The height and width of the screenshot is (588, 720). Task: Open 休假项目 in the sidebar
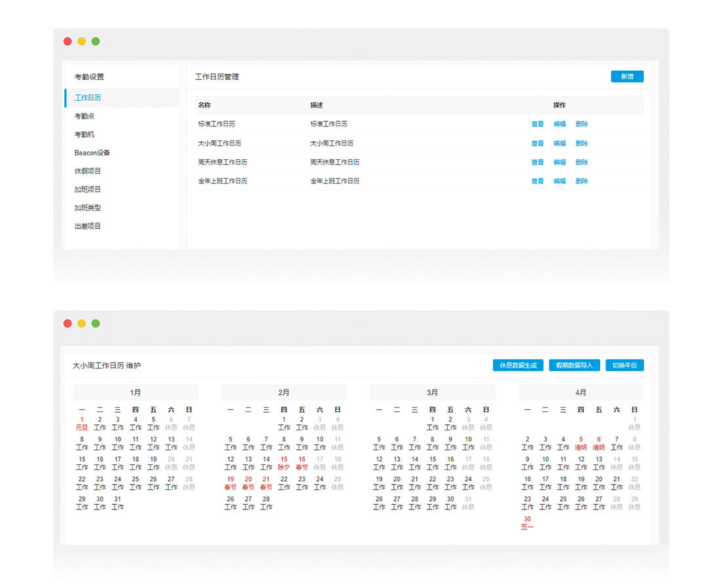click(88, 171)
